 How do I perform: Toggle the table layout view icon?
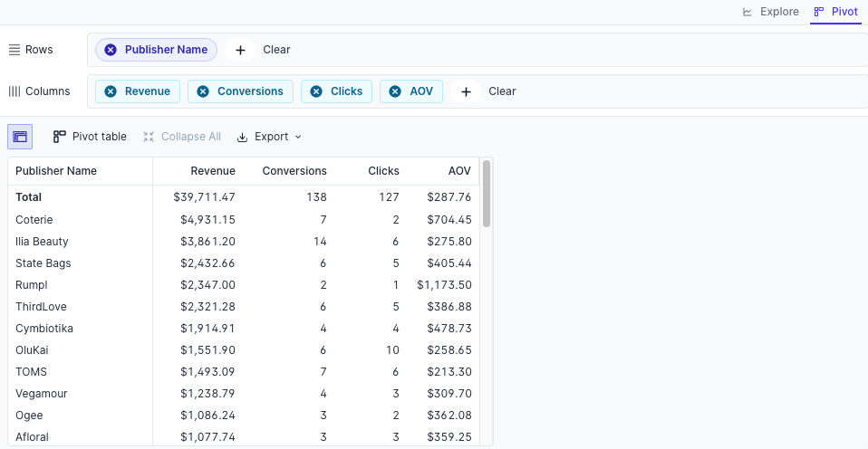[x=20, y=137]
